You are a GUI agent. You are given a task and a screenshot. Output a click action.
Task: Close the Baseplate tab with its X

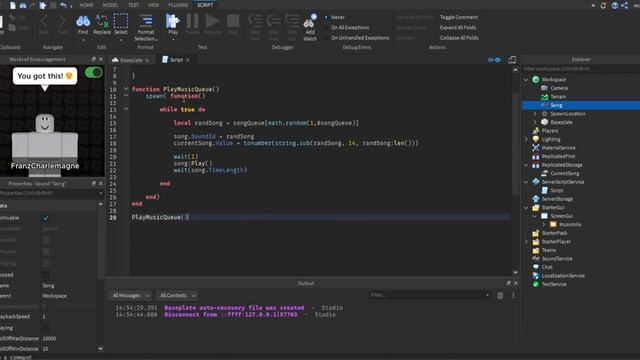[x=147, y=60]
